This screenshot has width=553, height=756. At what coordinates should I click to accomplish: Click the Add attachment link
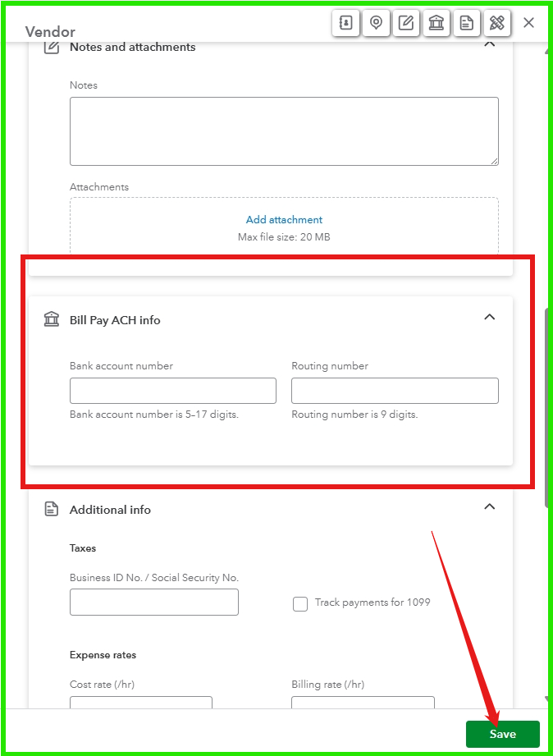click(x=284, y=220)
